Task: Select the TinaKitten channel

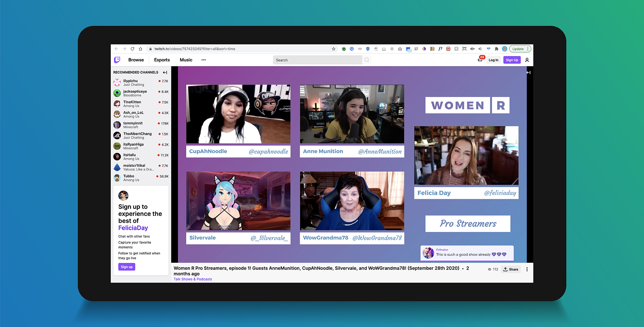Action: pos(141,104)
